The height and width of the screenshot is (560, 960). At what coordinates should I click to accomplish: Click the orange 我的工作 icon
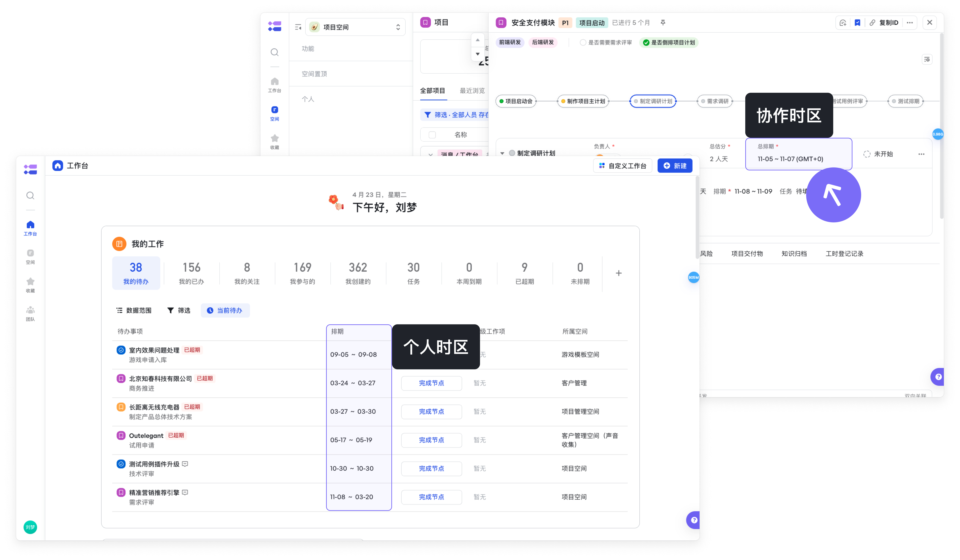point(119,244)
